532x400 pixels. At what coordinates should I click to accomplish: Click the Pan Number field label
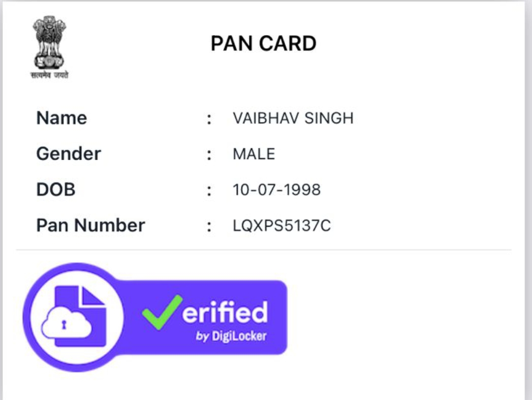tap(90, 226)
